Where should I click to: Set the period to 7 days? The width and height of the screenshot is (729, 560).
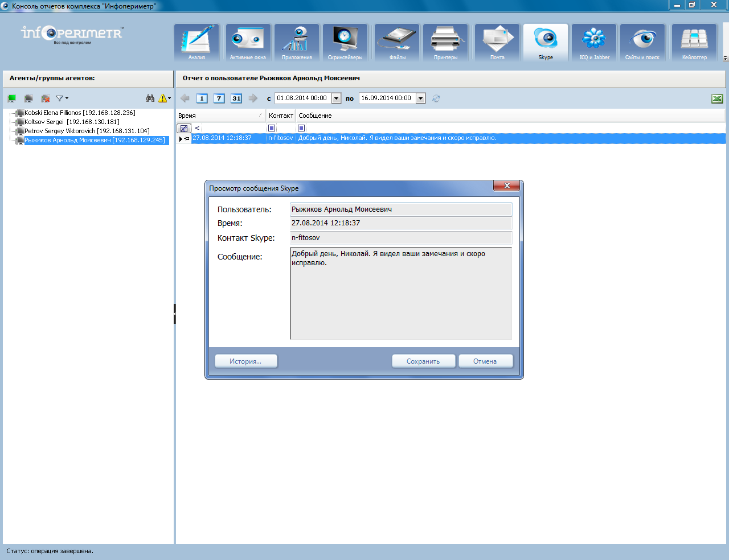219,98
